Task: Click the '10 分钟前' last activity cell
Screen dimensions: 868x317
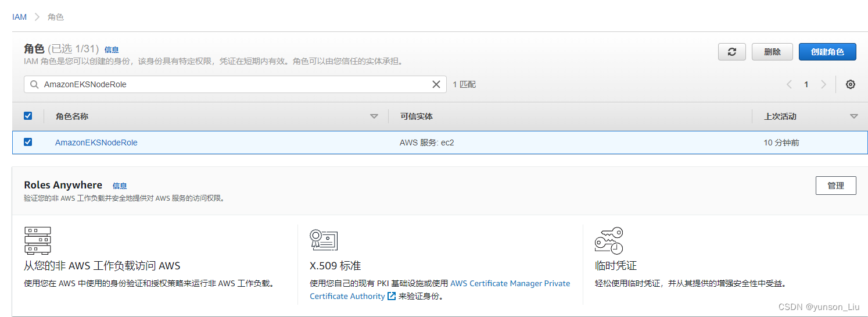Action: (x=781, y=143)
